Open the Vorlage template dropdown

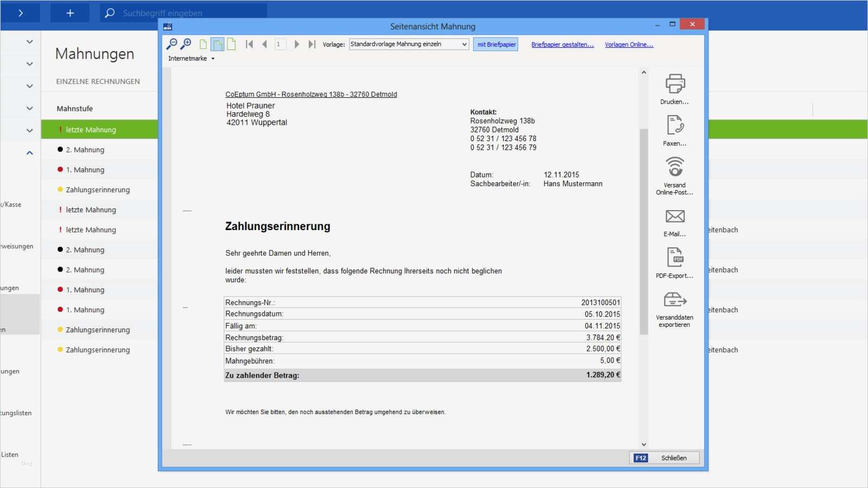click(x=409, y=44)
